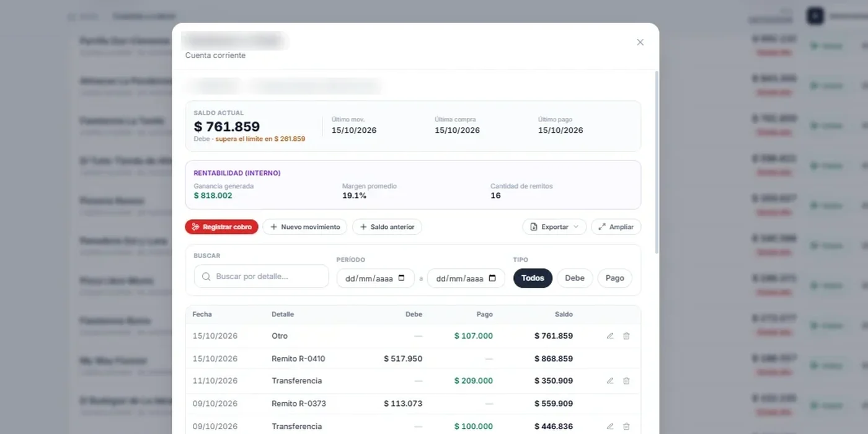Add a Nuevo movimiento
The image size is (868, 434).
coord(305,227)
